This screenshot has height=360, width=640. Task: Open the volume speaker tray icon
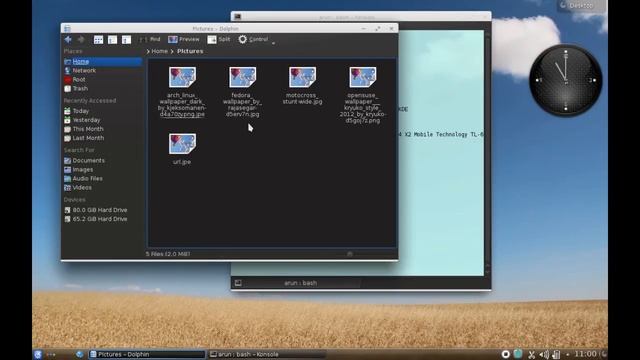pyautogui.click(x=544, y=354)
